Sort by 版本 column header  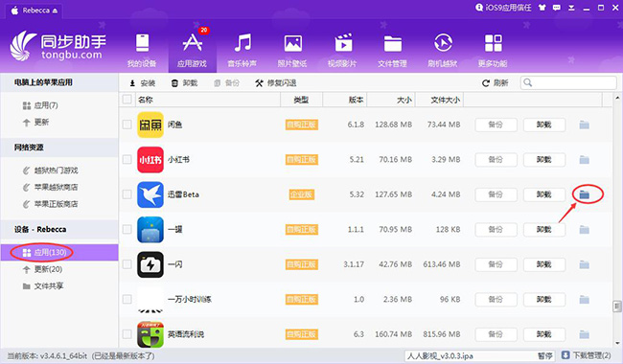click(x=345, y=100)
